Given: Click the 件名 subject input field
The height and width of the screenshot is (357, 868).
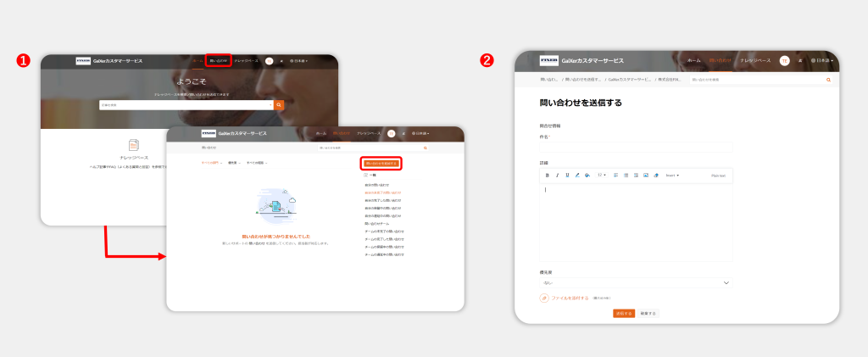Looking at the screenshot, I should pos(635,147).
